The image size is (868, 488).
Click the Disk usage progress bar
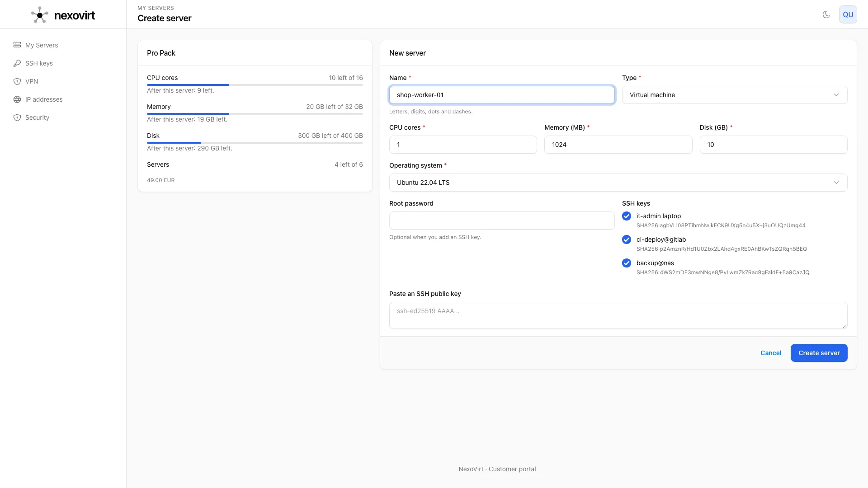[255, 142]
